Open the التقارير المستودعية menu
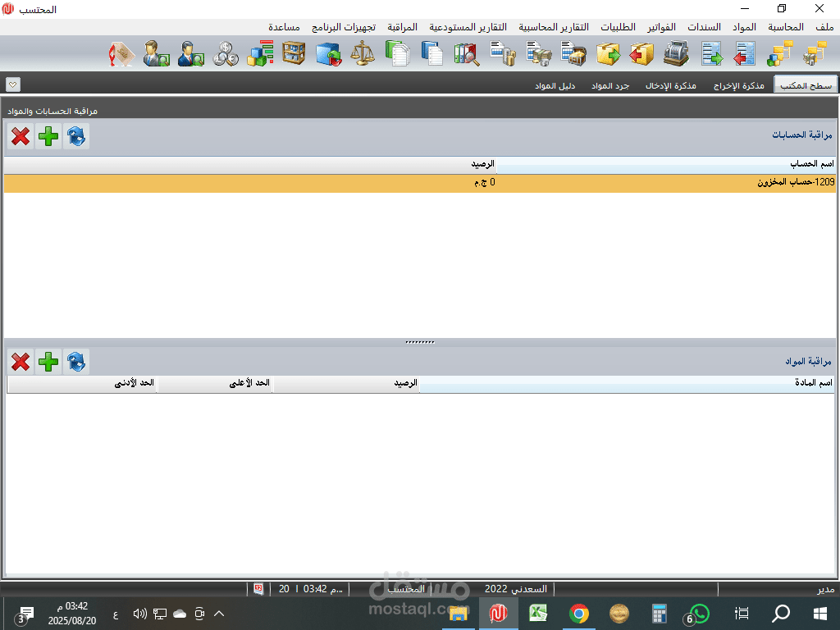 pos(468,27)
